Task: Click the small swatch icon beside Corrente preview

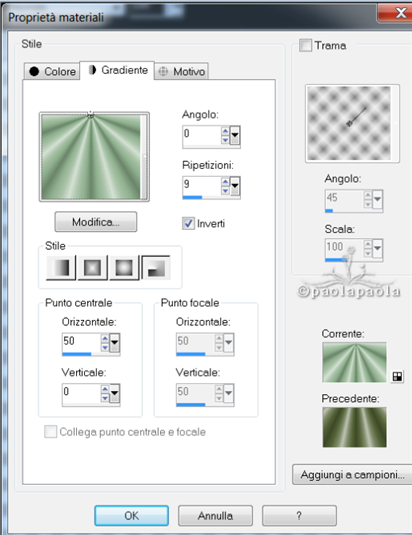Action: tap(397, 377)
